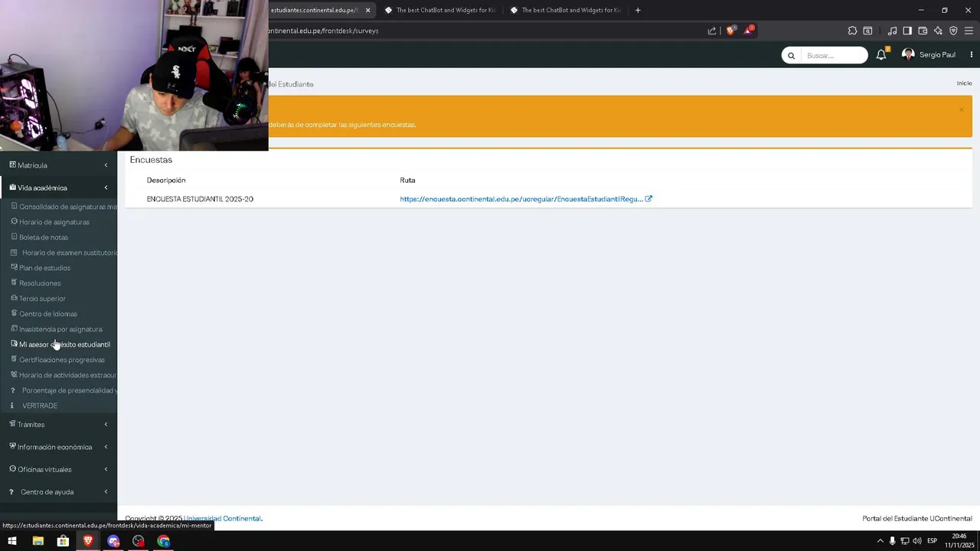Viewport: 980px width, 551px height.
Task: Open the Sergio Paul user profile
Action: tap(929, 55)
